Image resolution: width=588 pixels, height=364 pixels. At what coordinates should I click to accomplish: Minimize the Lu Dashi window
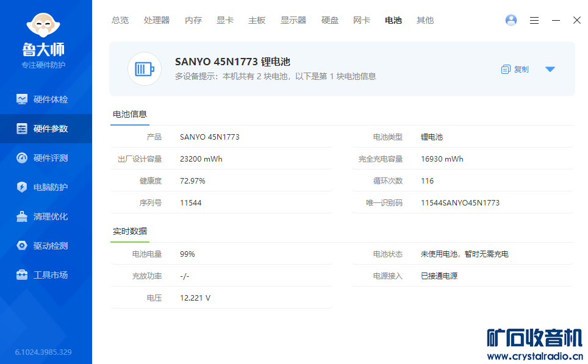coord(556,20)
